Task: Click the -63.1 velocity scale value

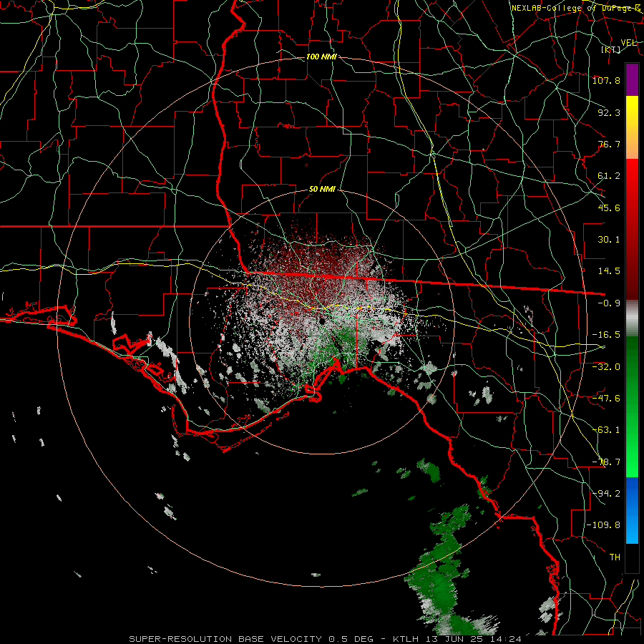Action: [606, 430]
